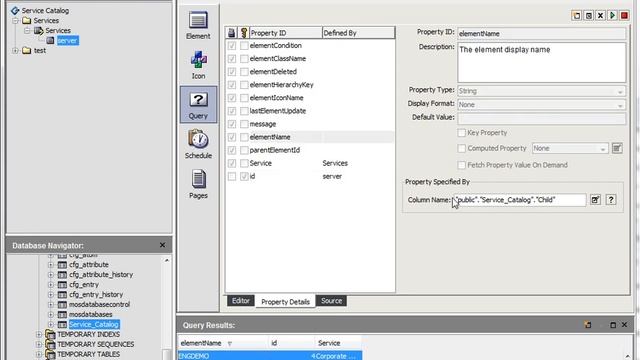This screenshot has width=640, height=360.
Task: Select the cfg_entry_history table
Action: click(96, 294)
